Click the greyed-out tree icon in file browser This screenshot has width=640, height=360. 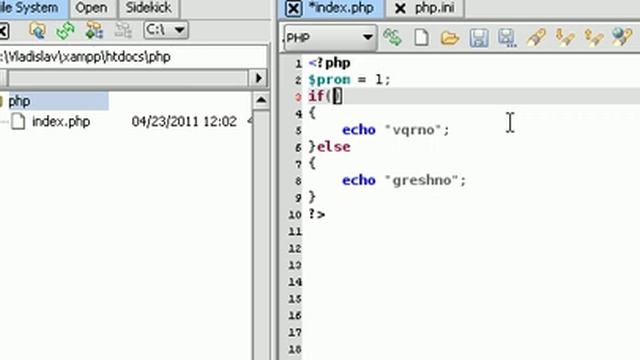coord(123,30)
